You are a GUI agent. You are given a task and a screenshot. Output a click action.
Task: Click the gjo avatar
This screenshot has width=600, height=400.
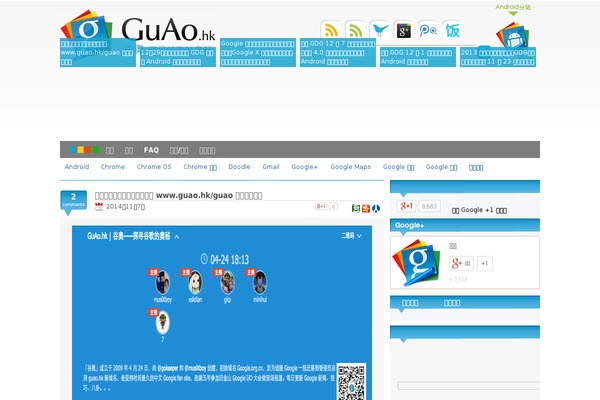point(228,282)
